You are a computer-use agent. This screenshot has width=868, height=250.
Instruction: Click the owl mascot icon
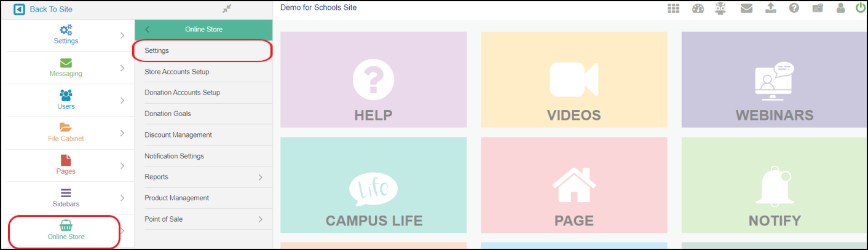tap(721, 9)
